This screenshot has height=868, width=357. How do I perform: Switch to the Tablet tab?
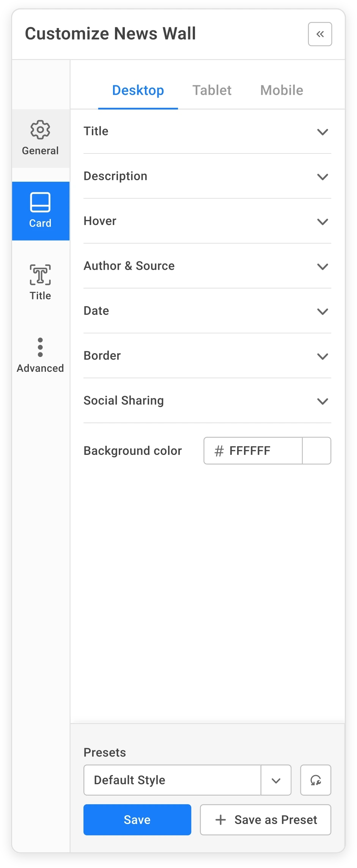212,90
